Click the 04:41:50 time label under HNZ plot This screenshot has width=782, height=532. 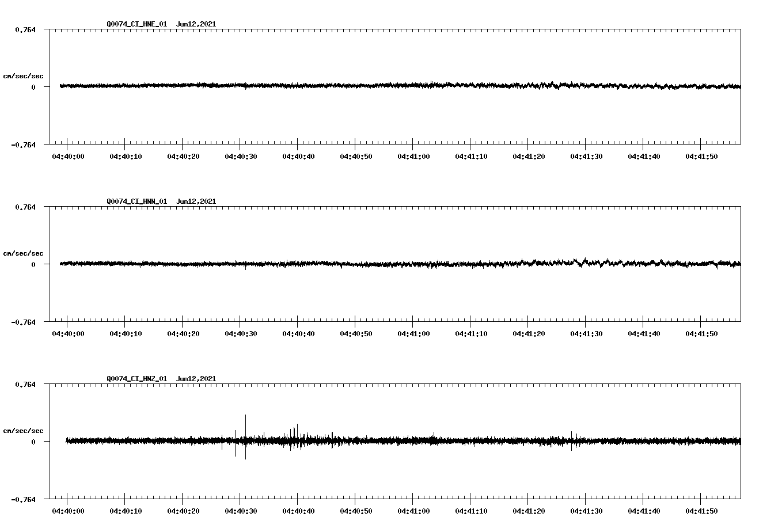pos(701,511)
